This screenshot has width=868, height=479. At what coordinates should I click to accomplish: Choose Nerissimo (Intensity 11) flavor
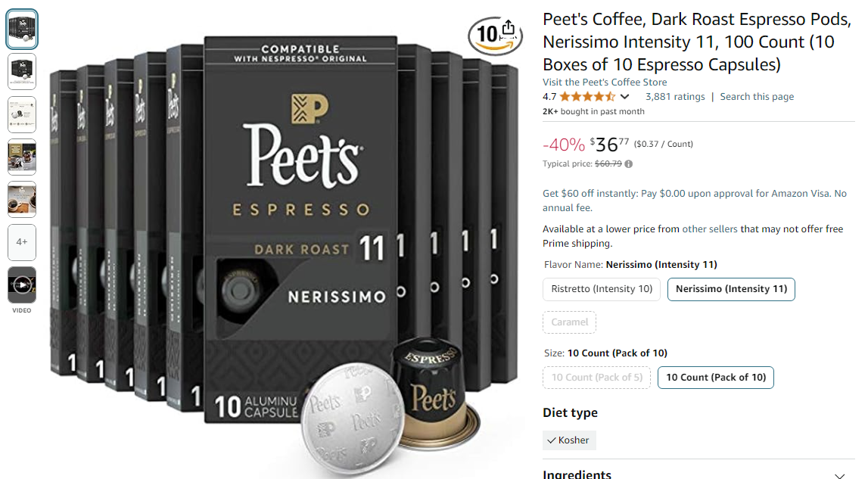coord(731,289)
